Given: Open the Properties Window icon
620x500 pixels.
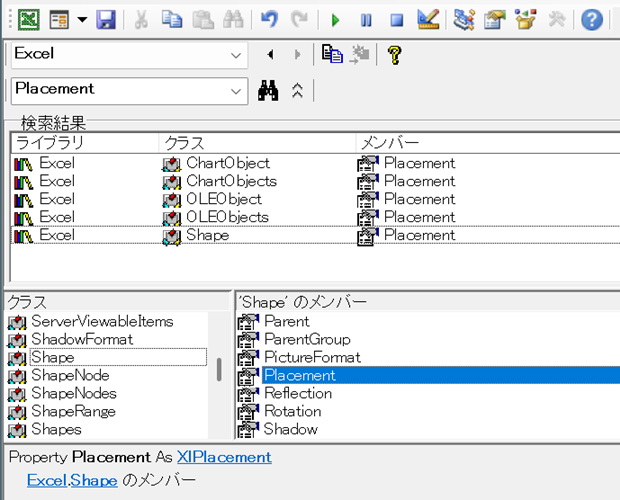Looking at the screenshot, I should (x=495, y=19).
